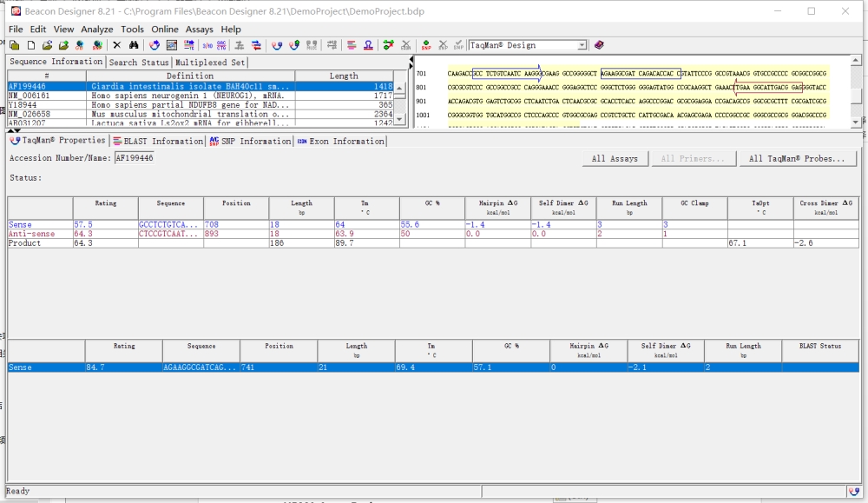The height and width of the screenshot is (503, 868).
Task: Click the All Assays button
Action: [615, 158]
